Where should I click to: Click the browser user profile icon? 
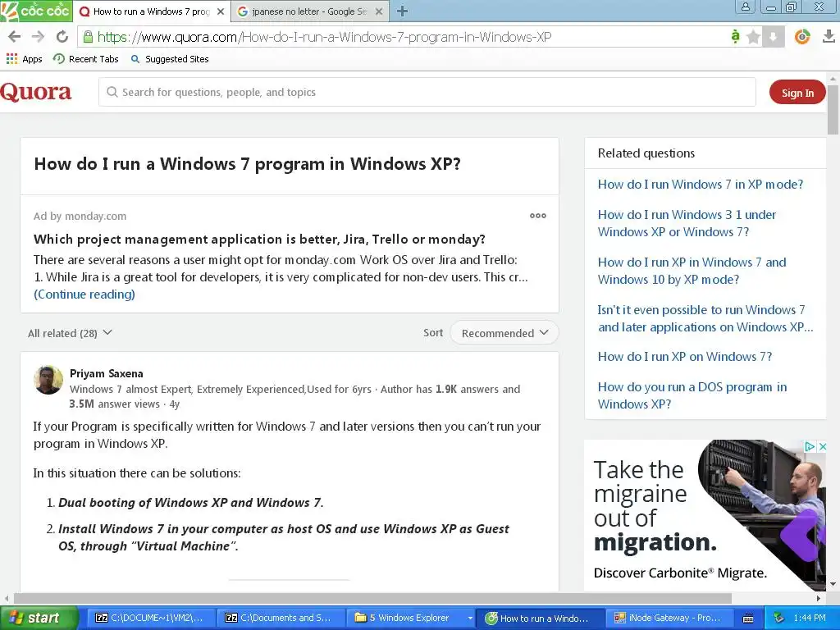746,7
